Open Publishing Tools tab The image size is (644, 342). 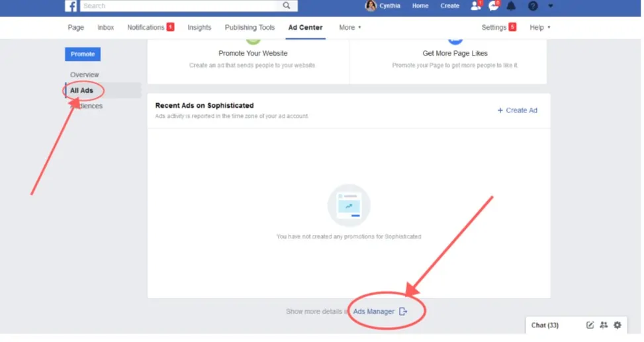coord(250,28)
